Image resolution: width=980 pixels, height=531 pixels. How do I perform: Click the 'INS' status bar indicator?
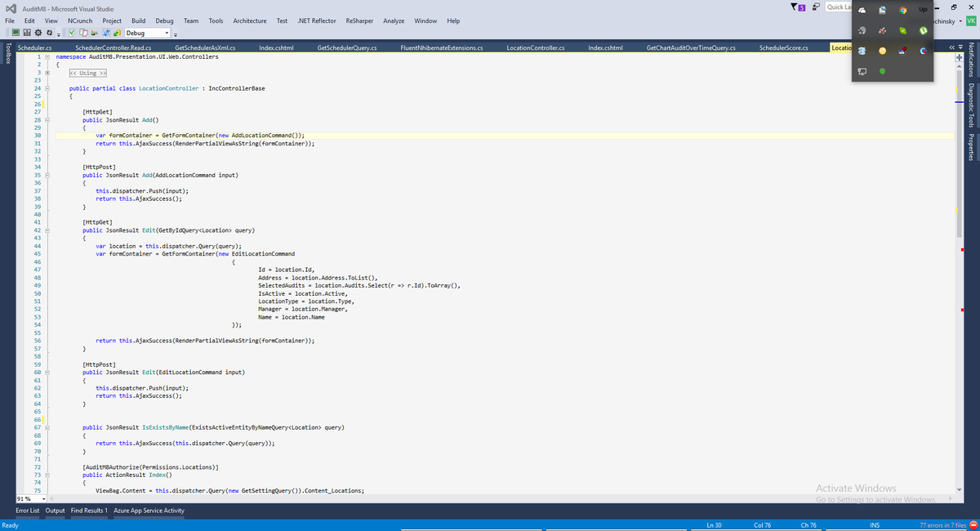pyautogui.click(x=875, y=524)
